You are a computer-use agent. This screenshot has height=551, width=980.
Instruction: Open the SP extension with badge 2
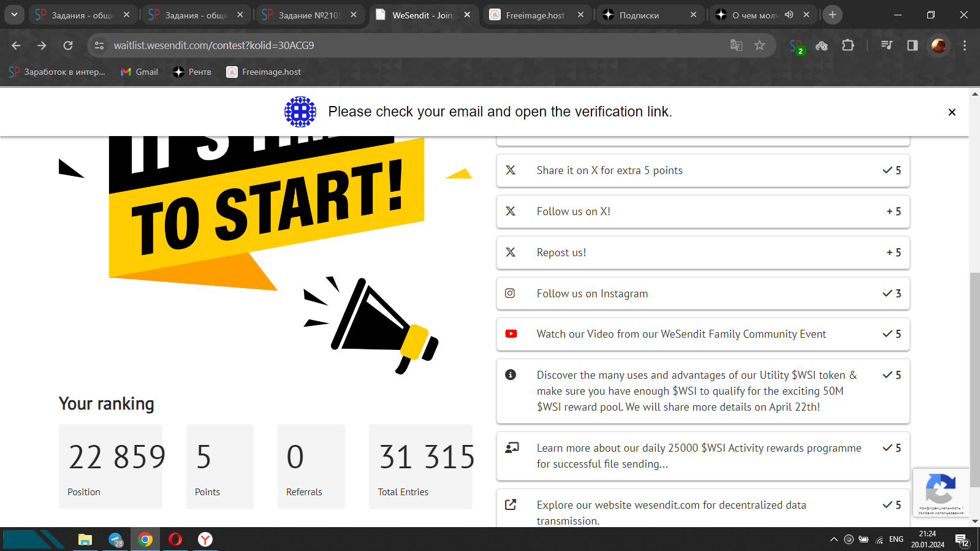797,46
